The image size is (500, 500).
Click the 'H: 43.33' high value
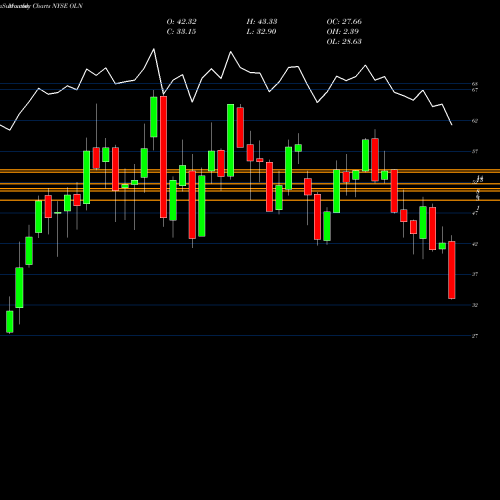click(262, 22)
